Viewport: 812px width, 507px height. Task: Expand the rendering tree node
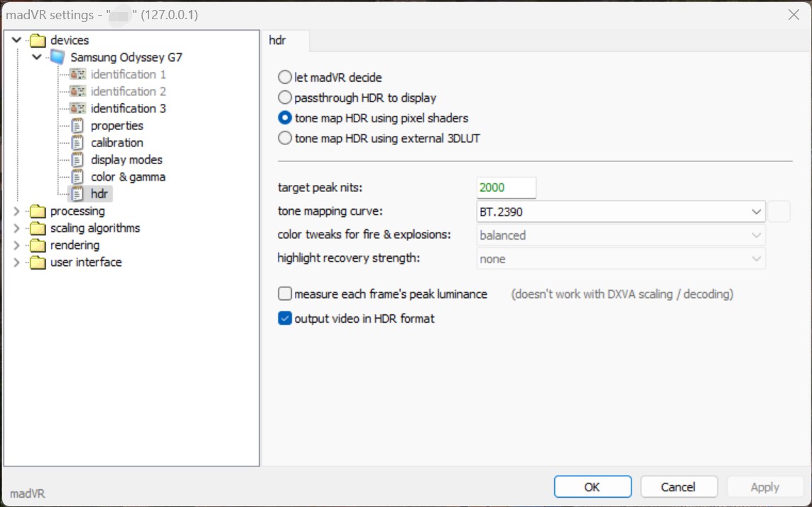17,245
